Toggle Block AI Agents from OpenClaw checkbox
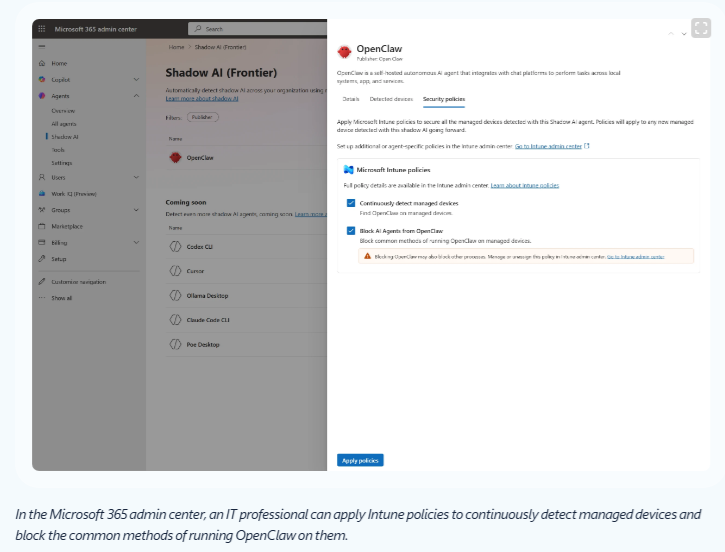The width and height of the screenshot is (725, 552). click(x=351, y=231)
